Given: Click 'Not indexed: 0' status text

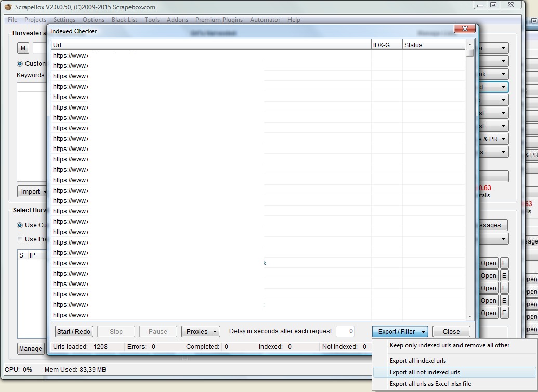Looking at the screenshot, I should coord(345,347).
